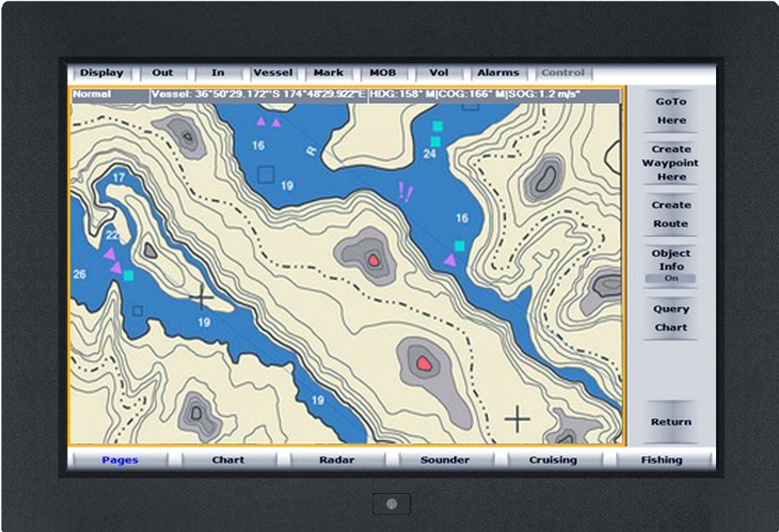Activate the MOB button
The image size is (779, 532).
[383, 73]
